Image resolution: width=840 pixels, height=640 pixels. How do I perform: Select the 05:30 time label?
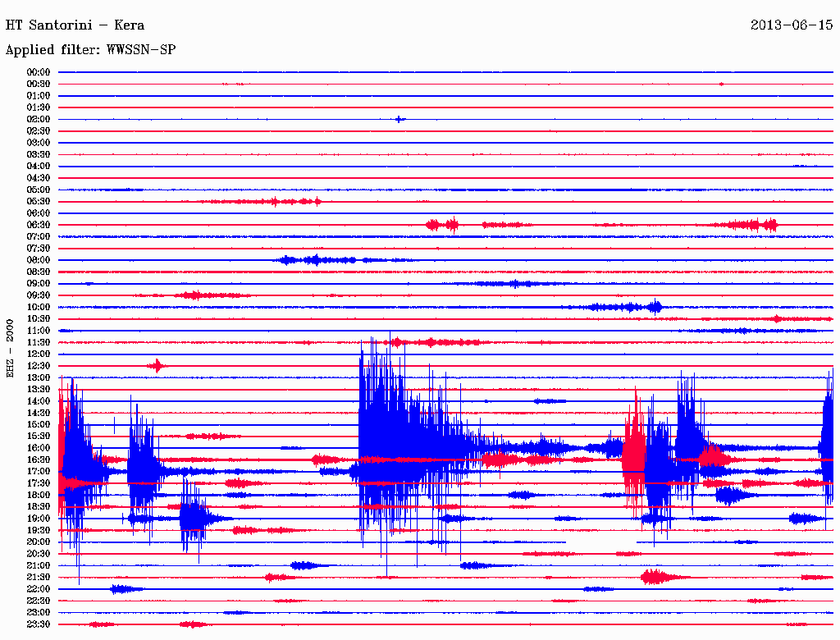pos(39,202)
